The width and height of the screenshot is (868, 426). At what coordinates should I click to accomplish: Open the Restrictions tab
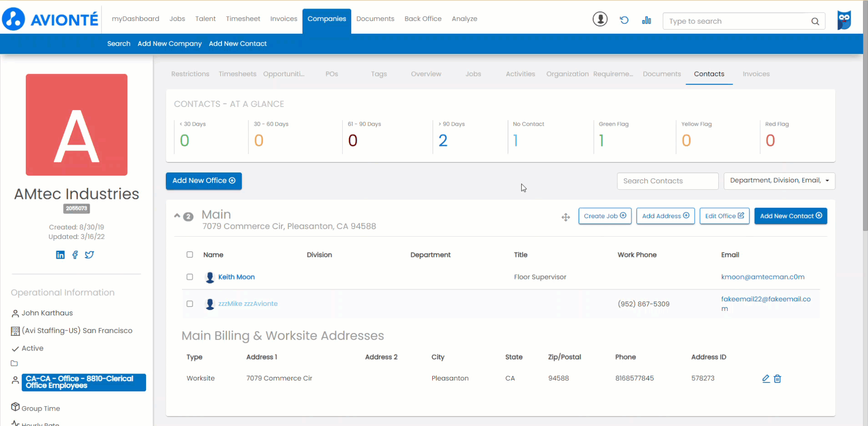[x=190, y=74]
